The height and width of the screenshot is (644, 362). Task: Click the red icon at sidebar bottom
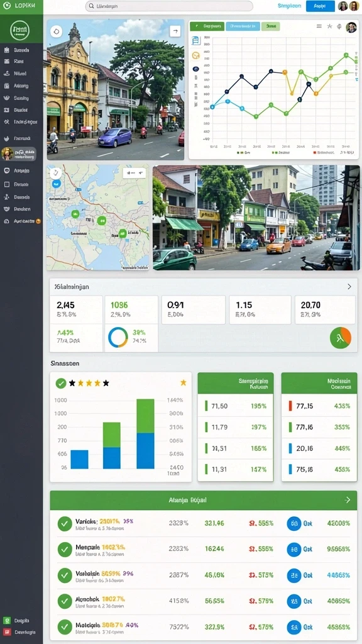[x=6, y=631]
